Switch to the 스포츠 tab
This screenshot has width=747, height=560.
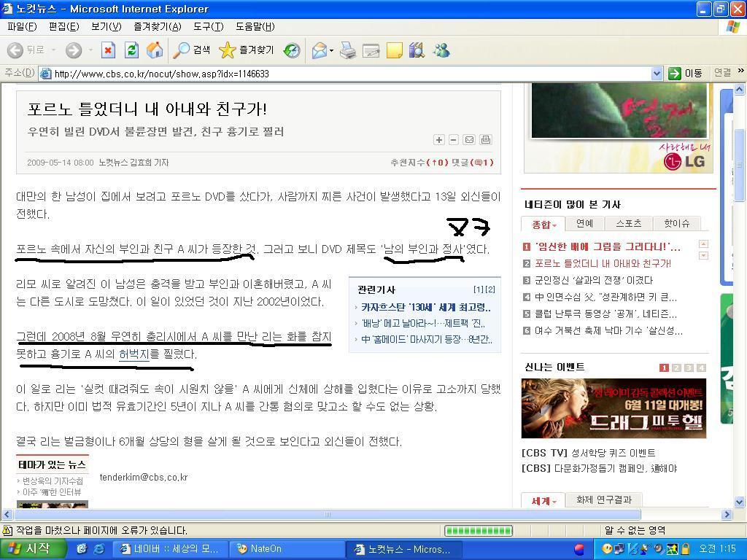628,223
